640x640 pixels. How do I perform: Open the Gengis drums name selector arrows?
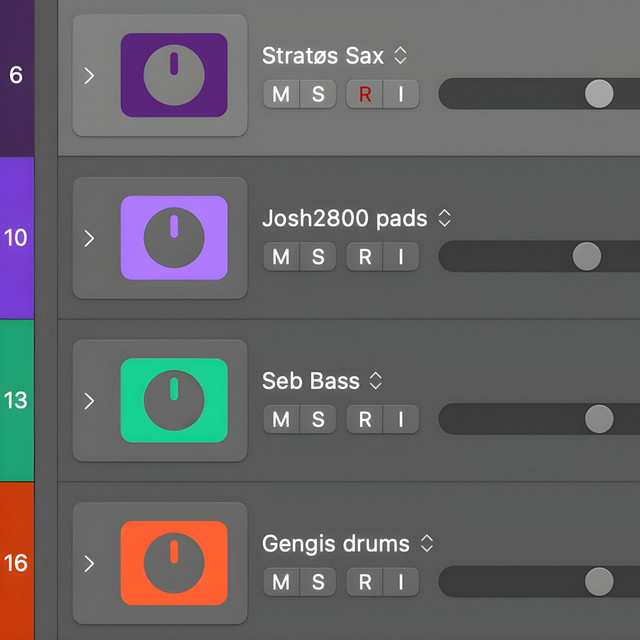pyautogui.click(x=427, y=543)
